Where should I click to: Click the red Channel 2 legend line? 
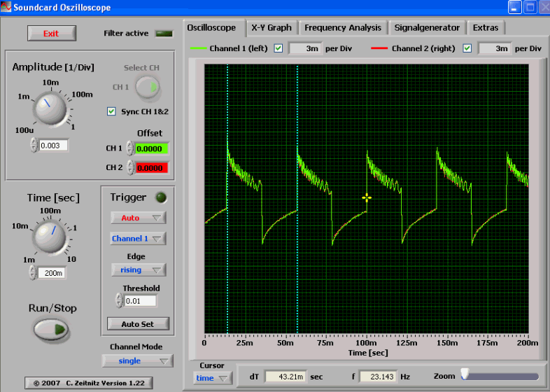[379, 48]
